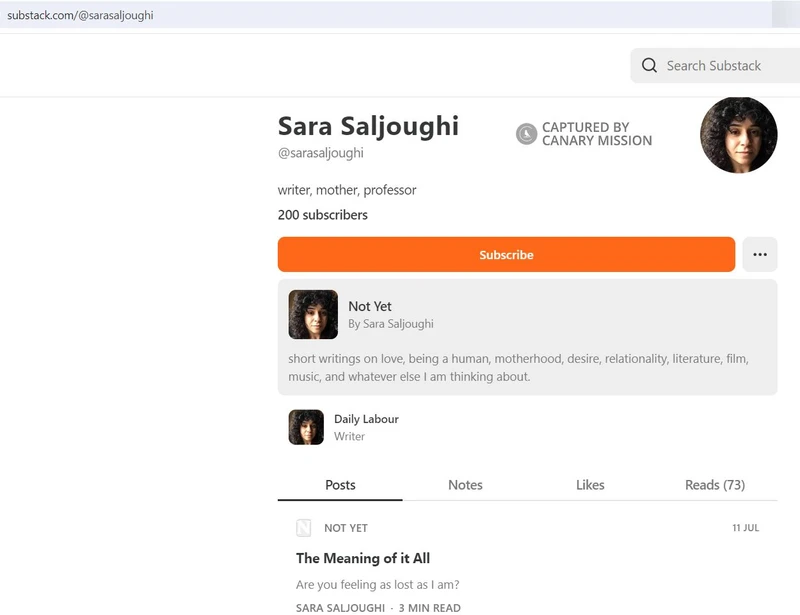Switch to the Notes tab
The image size is (800, 615).
(465, 485)
